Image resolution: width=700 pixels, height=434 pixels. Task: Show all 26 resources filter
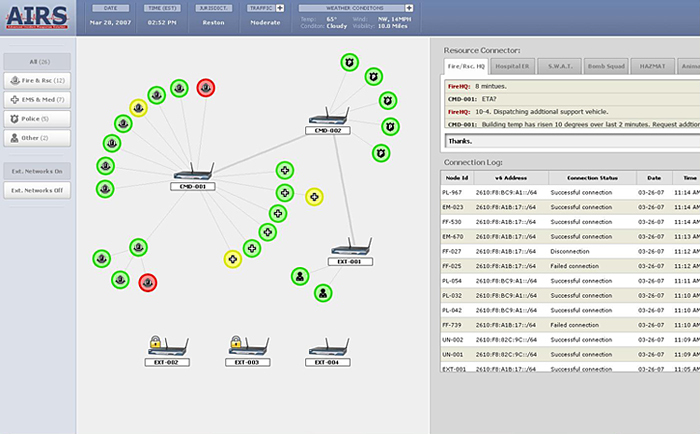pyautogui.click(x=37, y=62)
